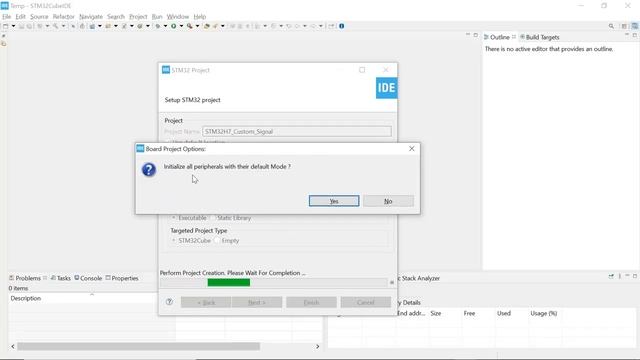
Task: Open the Stack Analyzer panel view menu
Action: point(620,276)
